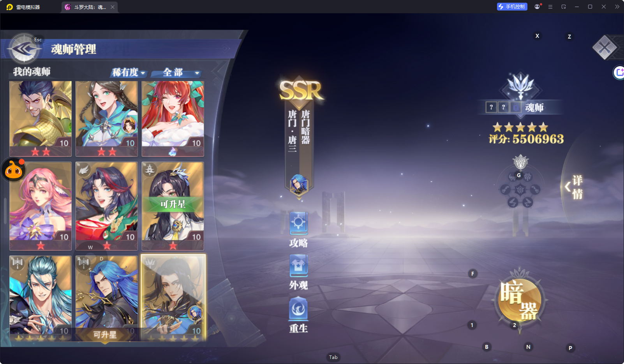Click the first question-mark slot beside 魂师
The width and height of the screenshot is (624, 364).
tap(491, 107)
